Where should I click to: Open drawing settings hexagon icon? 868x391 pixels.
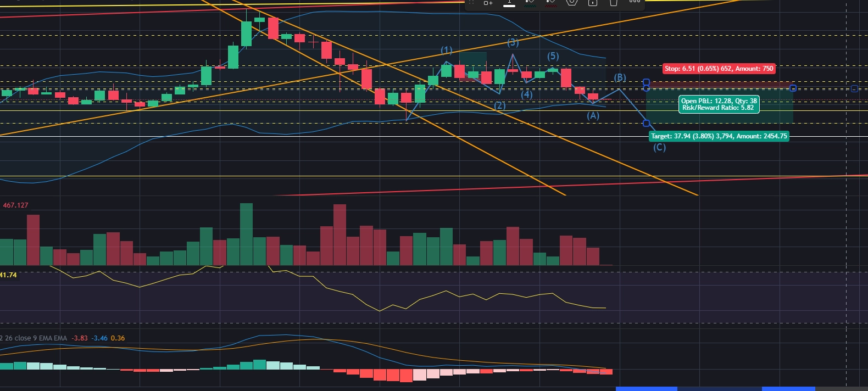coord(571,2)
